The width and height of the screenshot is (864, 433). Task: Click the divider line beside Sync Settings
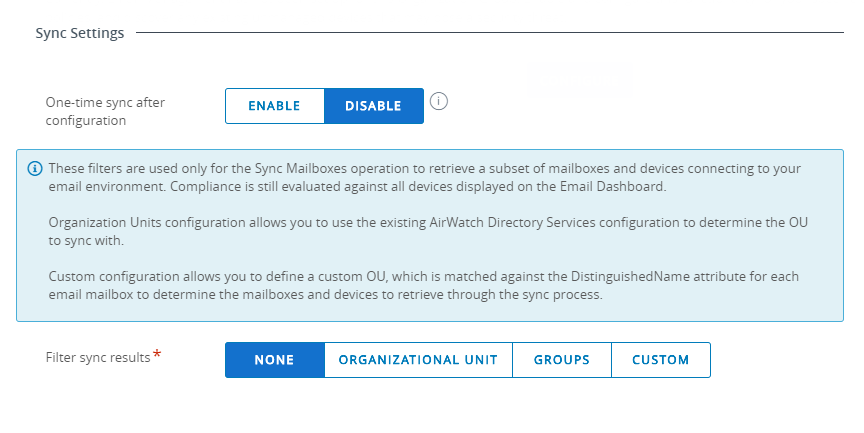point(490,33)
